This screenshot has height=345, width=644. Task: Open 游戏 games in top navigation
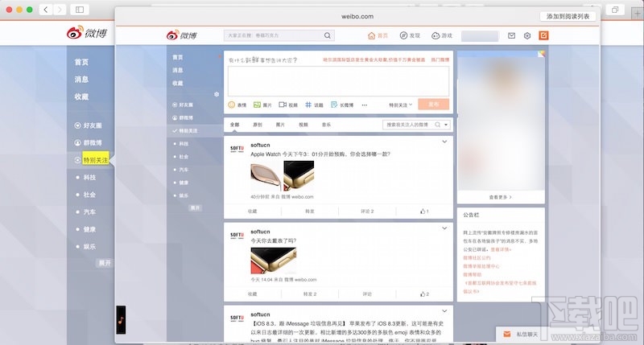tap(441, 35)
